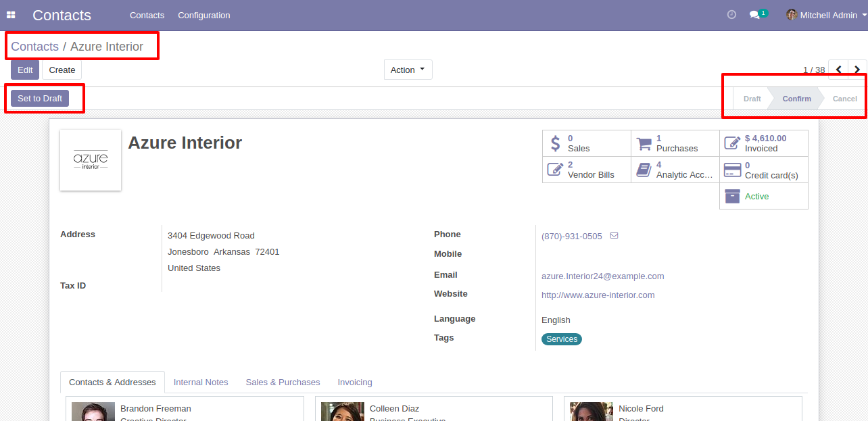Click the SMS envelope icon beside phone

tap(614, 236)
